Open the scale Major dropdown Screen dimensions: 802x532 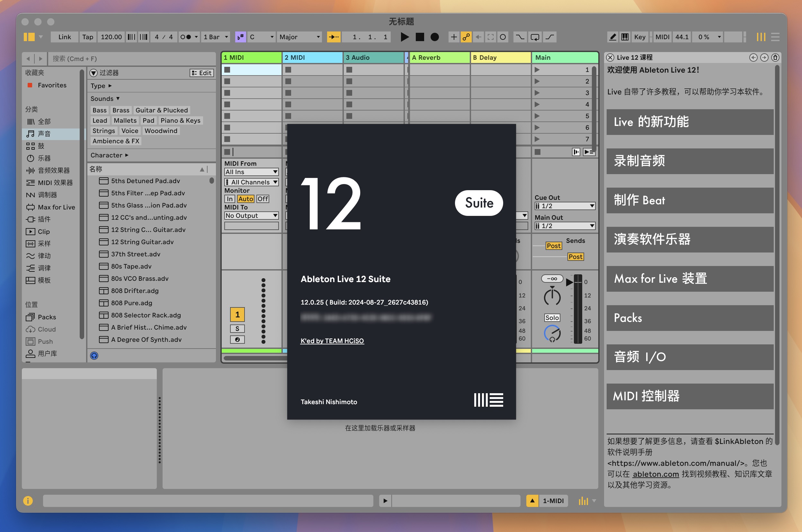[x=299, y=37]
